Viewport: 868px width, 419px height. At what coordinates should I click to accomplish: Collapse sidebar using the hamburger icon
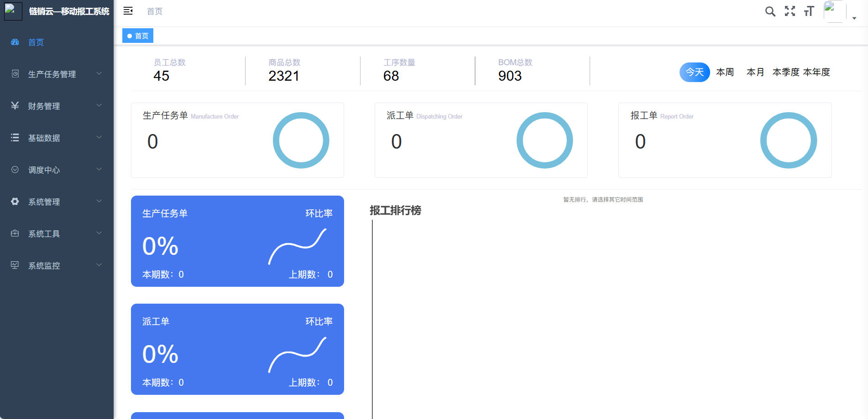pos(128,11)
